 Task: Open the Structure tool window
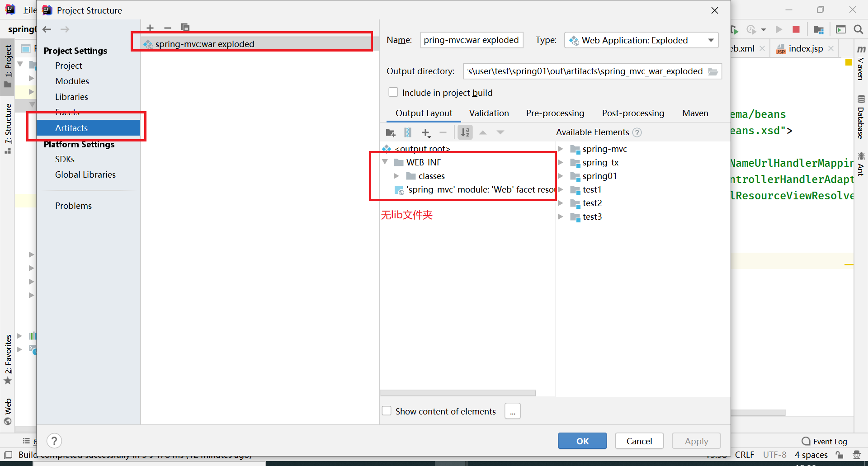8,129
